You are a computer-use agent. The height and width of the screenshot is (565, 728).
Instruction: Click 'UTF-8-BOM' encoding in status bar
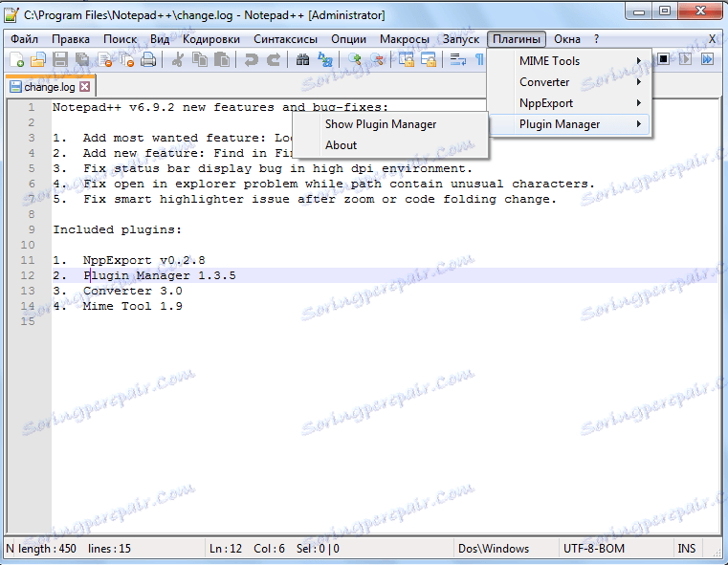[x=594, y=549]
